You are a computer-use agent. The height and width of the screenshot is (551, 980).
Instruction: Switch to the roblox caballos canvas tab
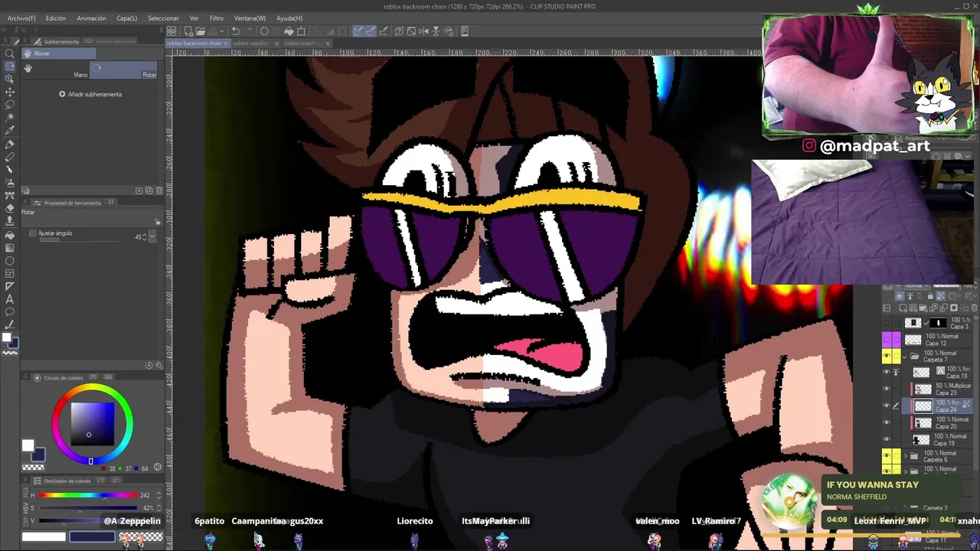tap(251, 43)
